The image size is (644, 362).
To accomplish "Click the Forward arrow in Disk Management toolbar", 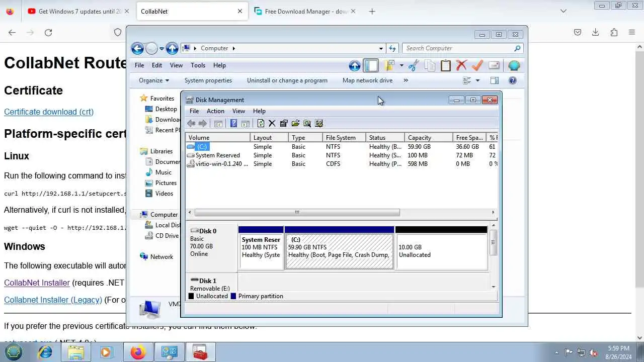I will pyautogui.click(x=203, y=123).
